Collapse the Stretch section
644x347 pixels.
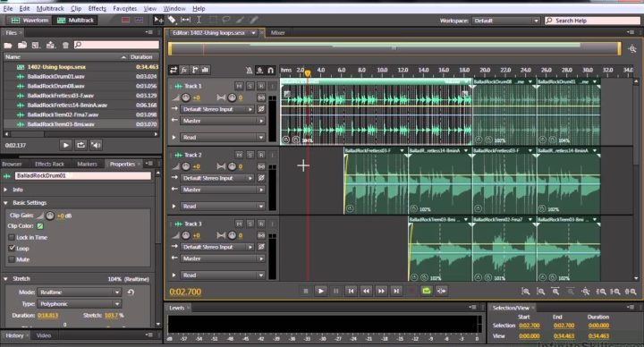(x=5, y=279)
